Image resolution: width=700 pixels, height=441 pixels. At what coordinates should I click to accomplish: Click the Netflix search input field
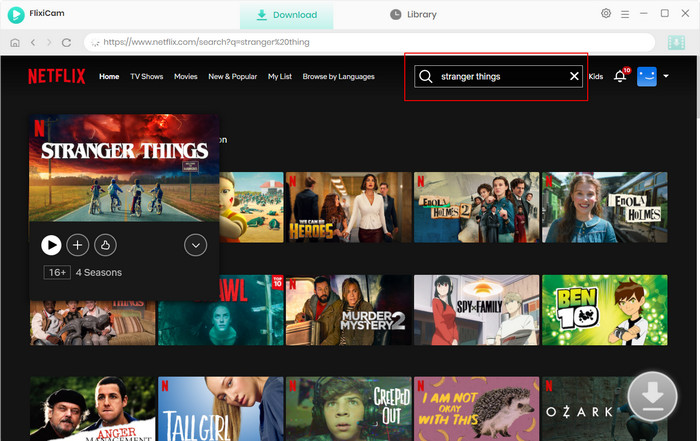tap(498, 76)
